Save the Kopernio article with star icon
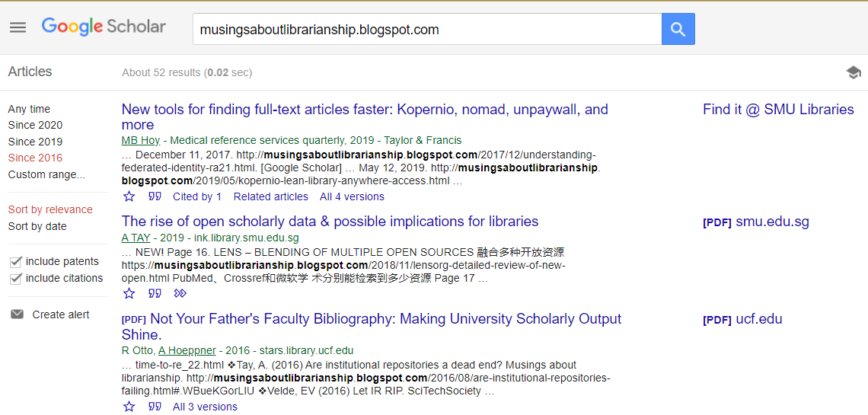This screenshot has width=868, height=415. [x=129, y=196]
